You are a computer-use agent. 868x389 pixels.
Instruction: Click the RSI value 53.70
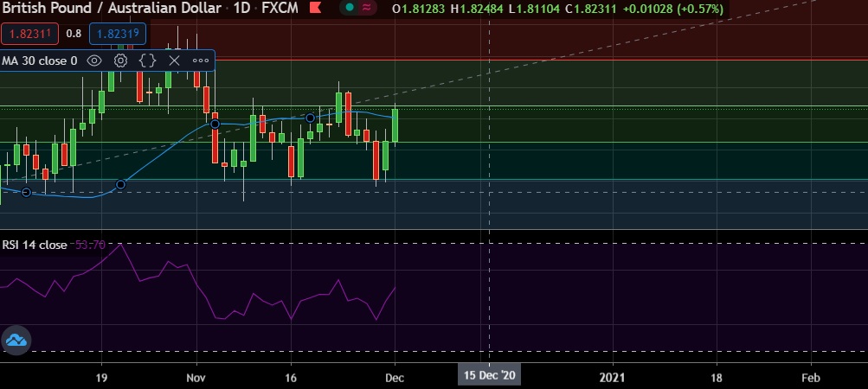coord(90,246)
